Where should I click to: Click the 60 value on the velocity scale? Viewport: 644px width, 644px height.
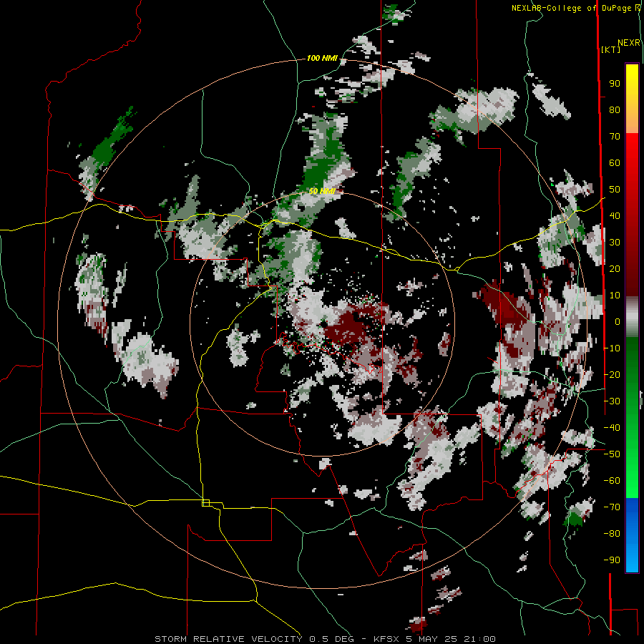tap(615, 162)
